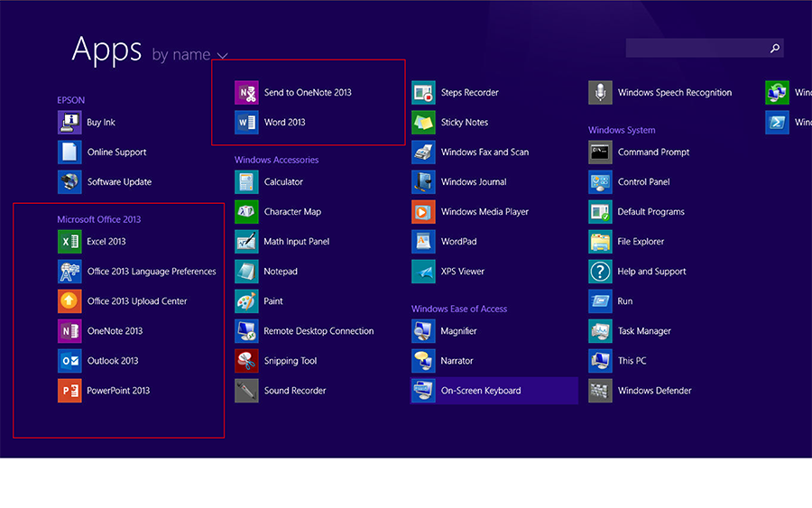The width and height of the screenshot is (812, 508).
Task: Select the Windows System group heading
Action: coord(622,130)
